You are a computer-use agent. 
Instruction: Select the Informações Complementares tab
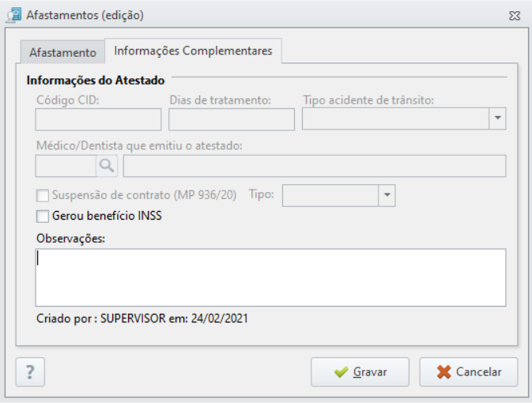(x=193, y=51)
